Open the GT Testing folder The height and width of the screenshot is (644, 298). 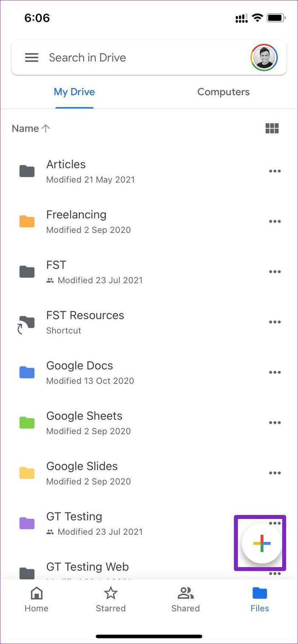coord(149,523)
